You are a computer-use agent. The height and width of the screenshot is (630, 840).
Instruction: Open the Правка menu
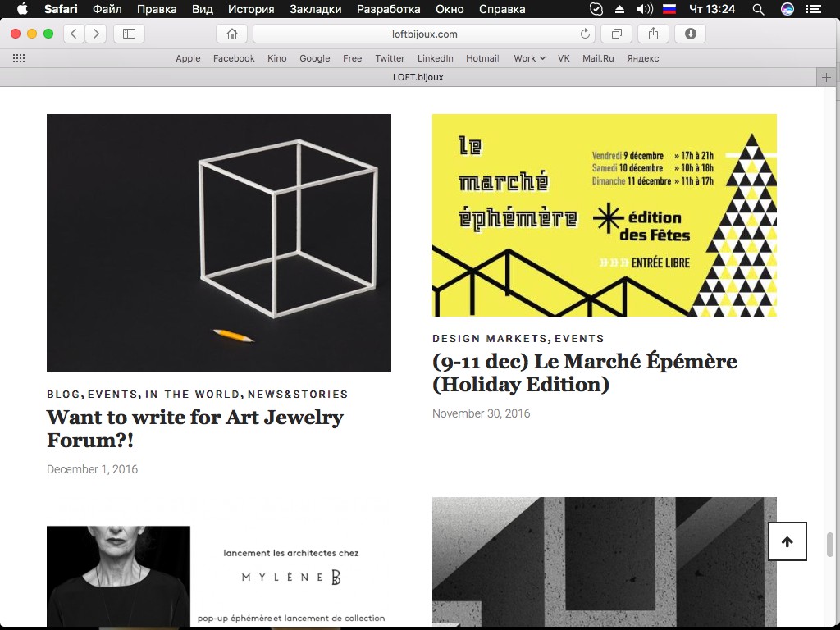(x=157, y=9)
